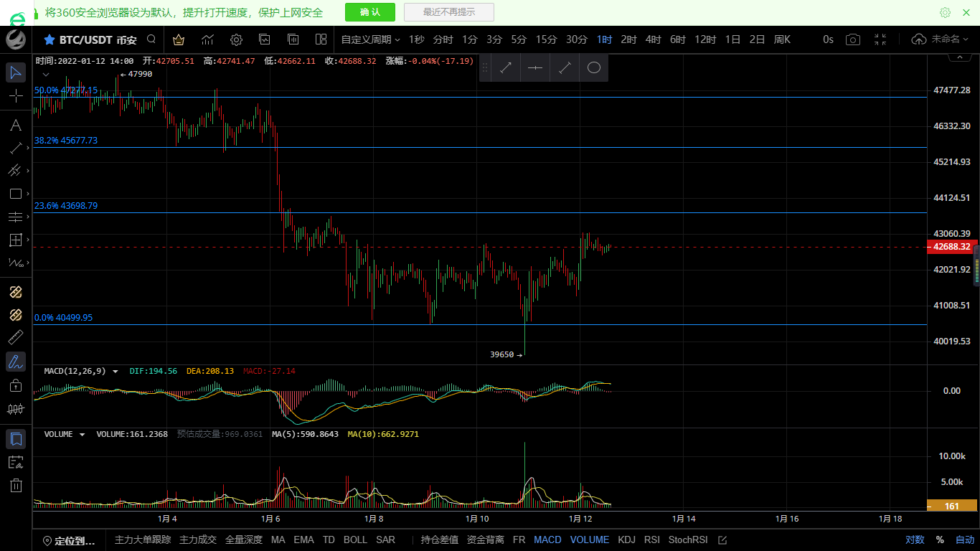Select the 1时 timeframe
980x551 pixels.
pyautogui.click(x=604, y=39)
